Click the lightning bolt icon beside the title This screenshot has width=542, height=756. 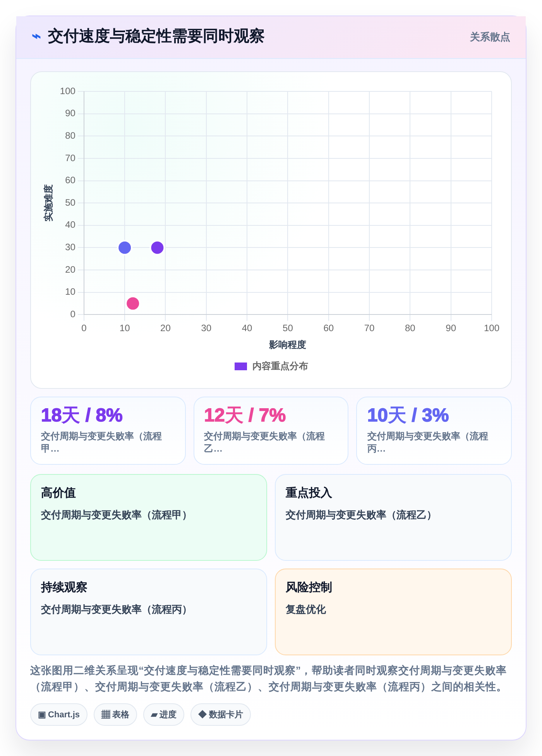(x=36, y=37)
